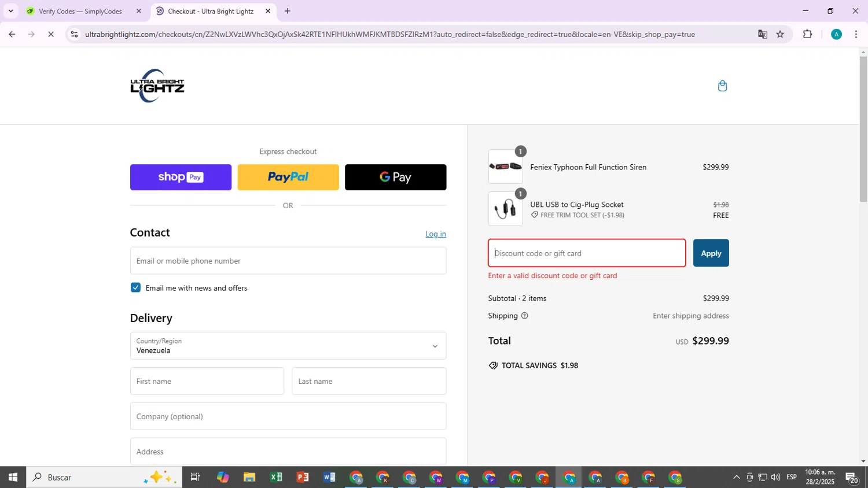Click the Shipping info question mark icon
This screenshot has width=868, height=488.
tap(524, 316)
